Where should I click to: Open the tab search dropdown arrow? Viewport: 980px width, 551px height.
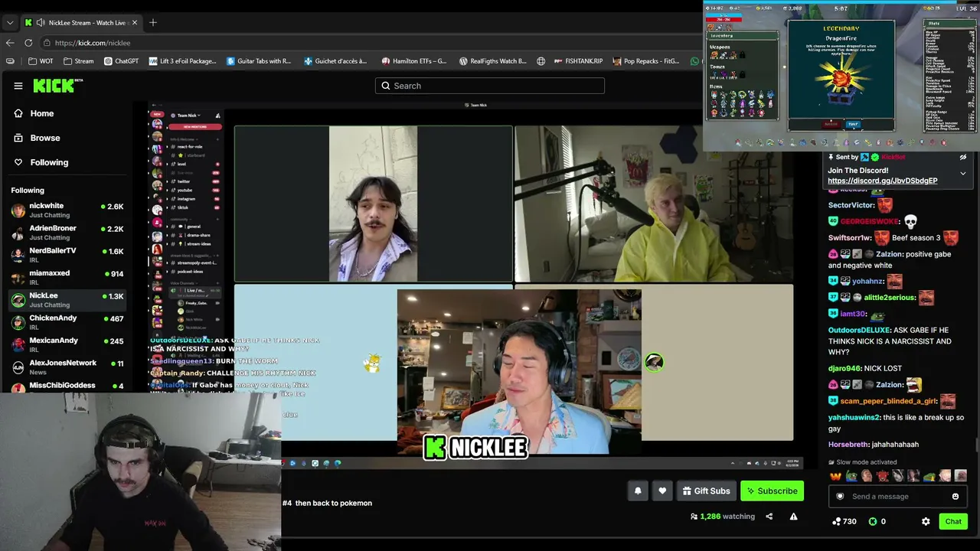click(x=8, y=22)
